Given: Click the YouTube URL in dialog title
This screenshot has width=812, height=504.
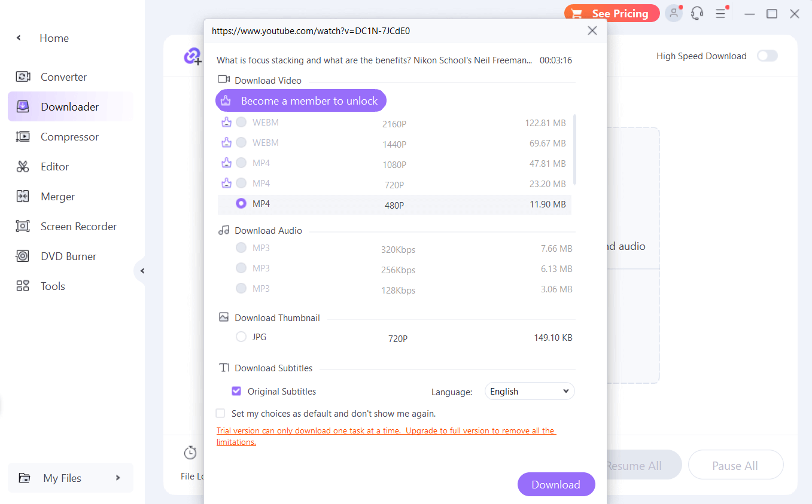Looking at the screenshot, I should (x=311, y=30).
